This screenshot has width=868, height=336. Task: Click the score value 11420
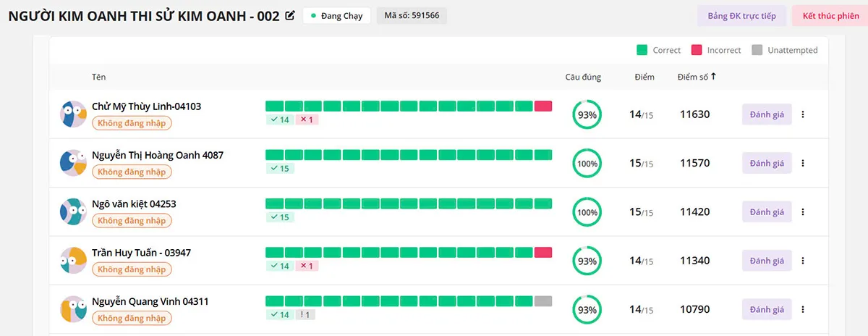coord(695,212)
